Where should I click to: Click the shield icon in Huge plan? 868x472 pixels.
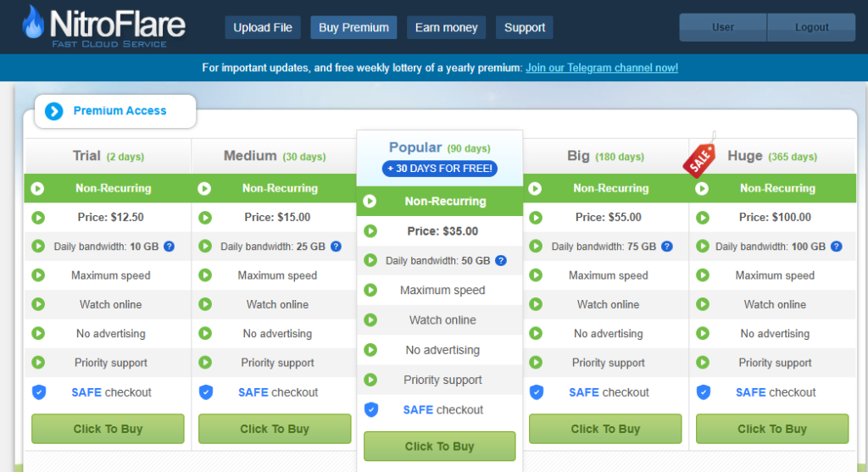click(x=703, y=391)
